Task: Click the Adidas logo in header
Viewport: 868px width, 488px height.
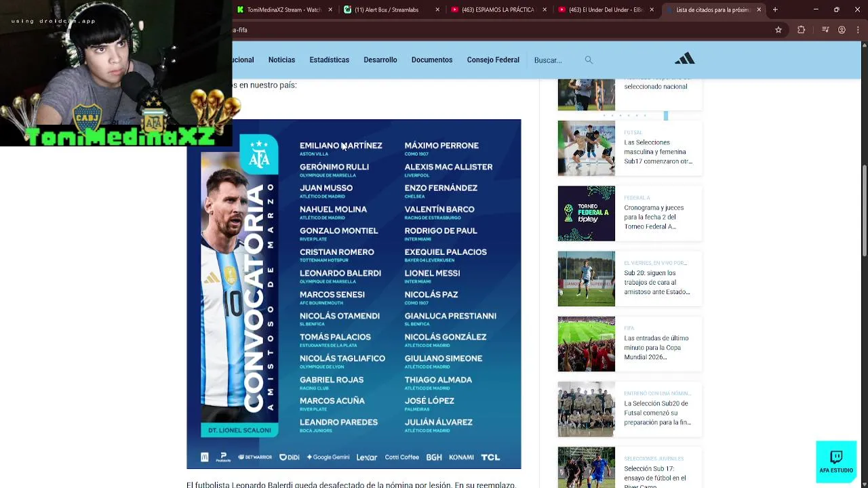Action: pos(685,58)
